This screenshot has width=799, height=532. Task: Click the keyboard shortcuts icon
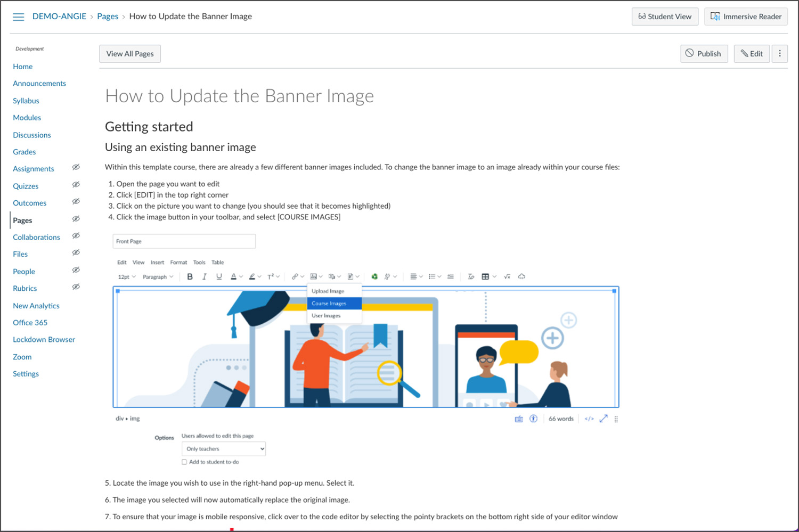pos(518,419)
